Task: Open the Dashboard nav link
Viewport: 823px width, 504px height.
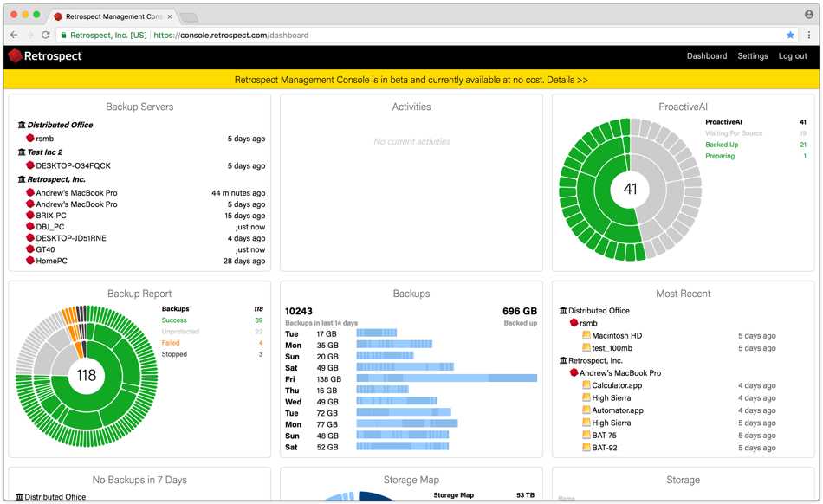Action: pos(706,56)
